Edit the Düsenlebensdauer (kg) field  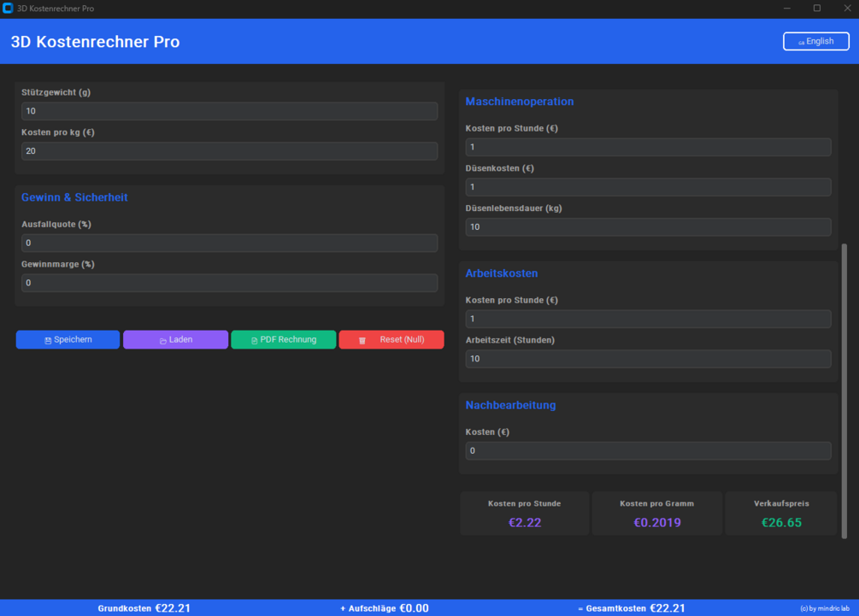point(648,227)
